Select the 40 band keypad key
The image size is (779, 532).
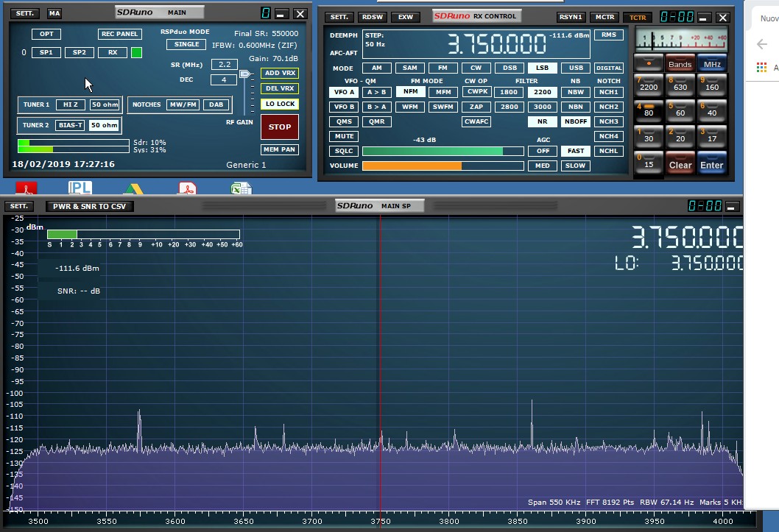tap(712, 110)
